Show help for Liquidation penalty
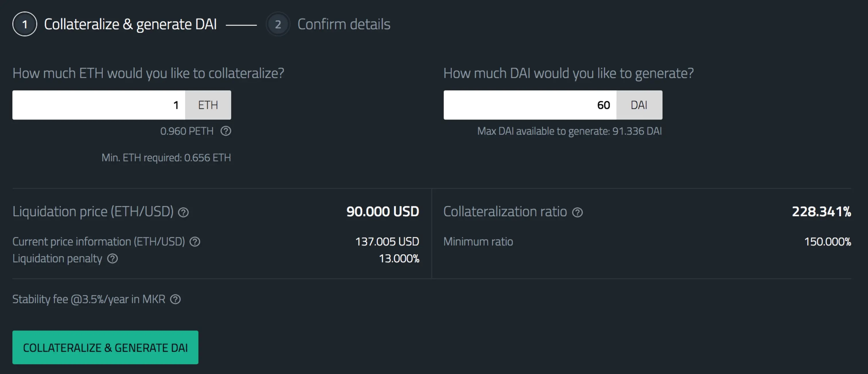This screenshot has width=868, height=374. tap(113, 259)
